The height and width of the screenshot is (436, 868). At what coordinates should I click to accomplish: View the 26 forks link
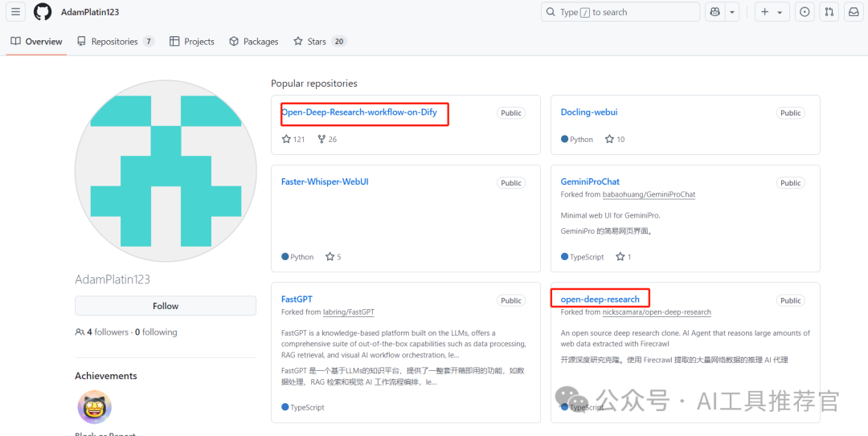tap(327, 139)
